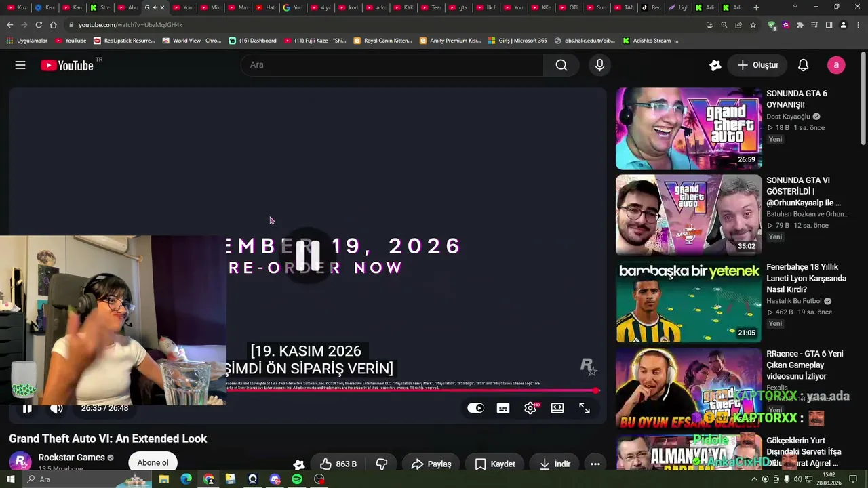Open Dost Kayaoğlu channel name
Screen dimensions: 868x488
click(x=788, y=117)
